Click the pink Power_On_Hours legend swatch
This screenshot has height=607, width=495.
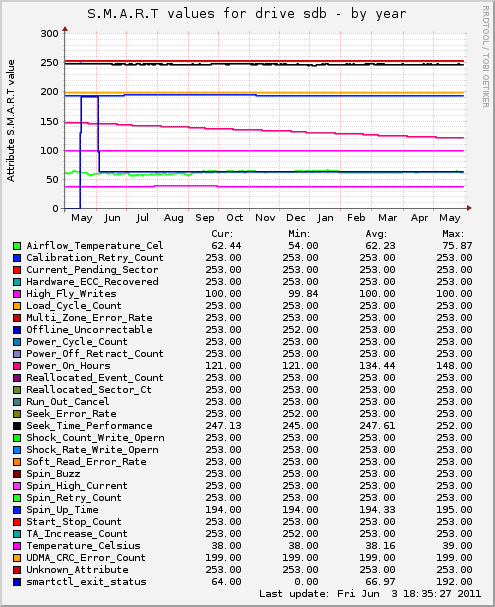coord(17,366)
